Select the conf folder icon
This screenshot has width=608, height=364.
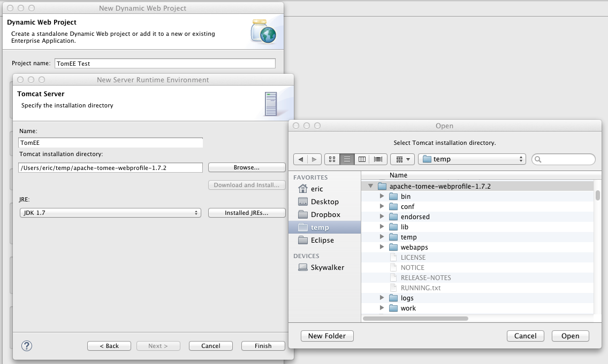(x=393, y=206)
